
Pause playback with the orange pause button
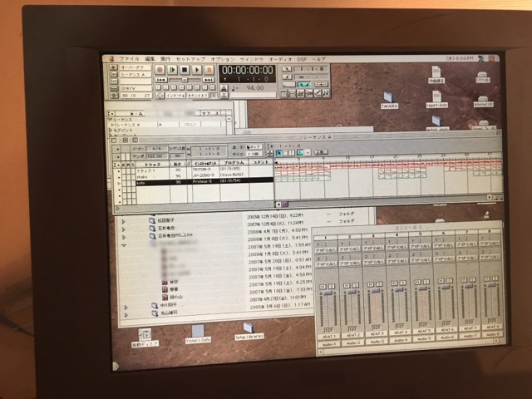[x=209, y=70]
